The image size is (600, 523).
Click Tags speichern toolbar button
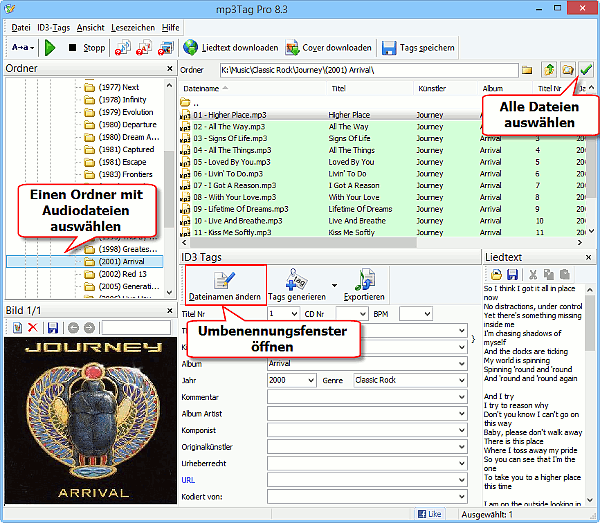(418, 48)
